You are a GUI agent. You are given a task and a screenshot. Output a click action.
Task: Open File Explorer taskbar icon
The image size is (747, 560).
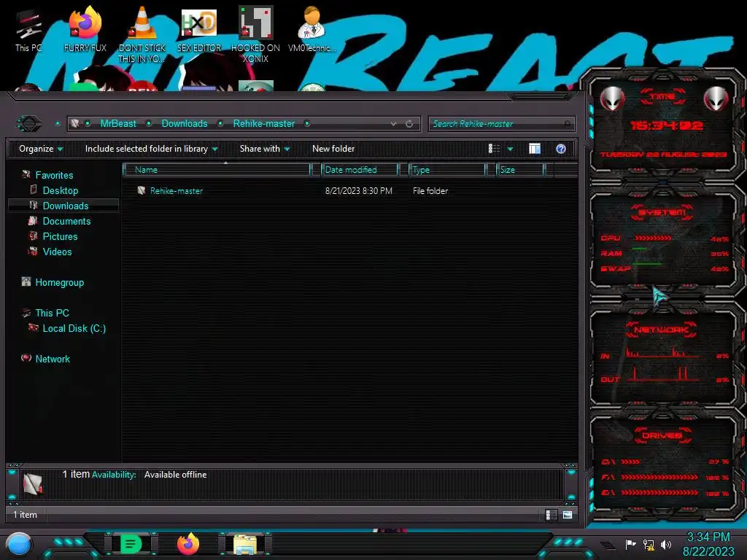(x=245, y=544)
